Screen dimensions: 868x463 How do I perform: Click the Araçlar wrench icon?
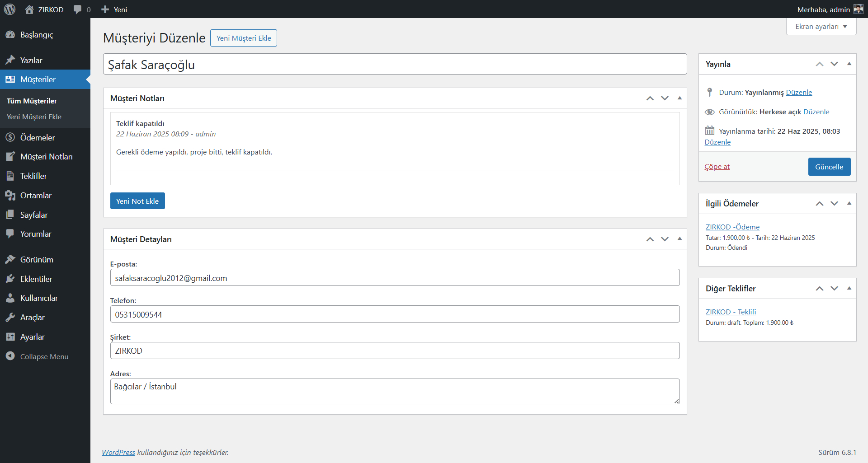click(10, 318)
